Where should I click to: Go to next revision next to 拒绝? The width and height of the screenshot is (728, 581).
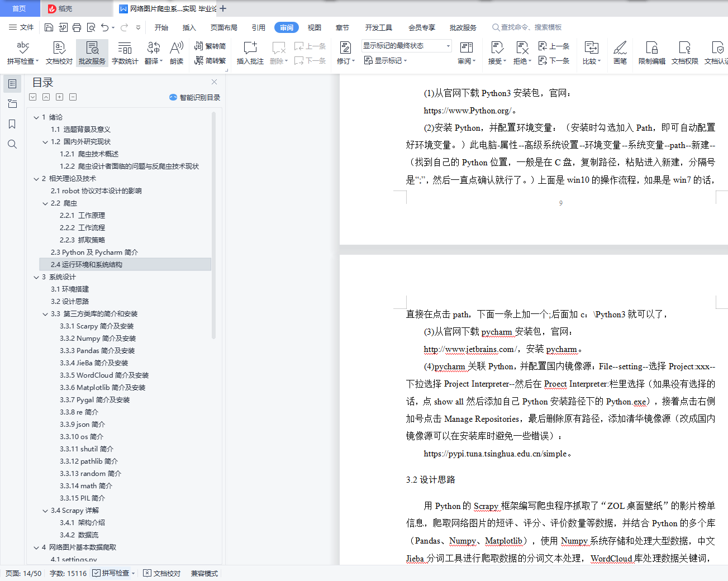point(554,61)
